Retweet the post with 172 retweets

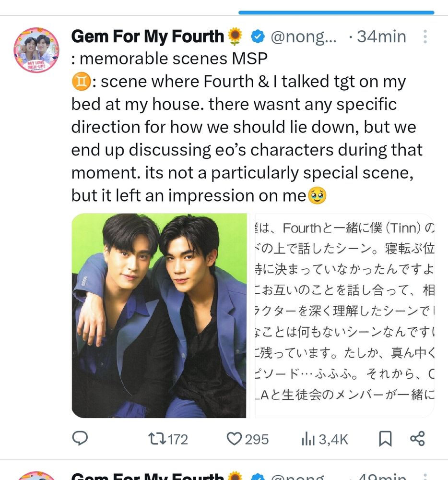[168, 439]
